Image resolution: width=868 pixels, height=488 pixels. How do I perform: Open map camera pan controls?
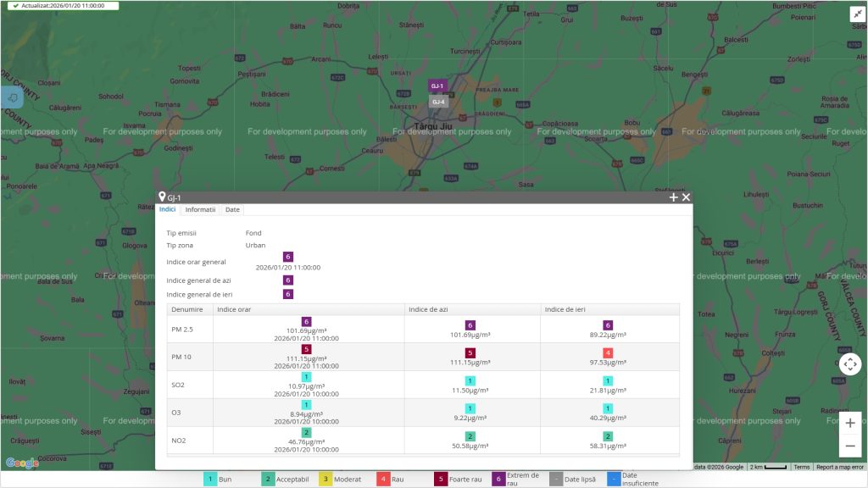[x=850, y=364]
